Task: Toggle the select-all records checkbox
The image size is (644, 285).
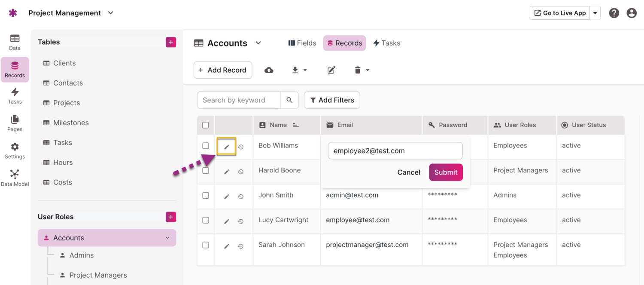Action: (206, 125)
